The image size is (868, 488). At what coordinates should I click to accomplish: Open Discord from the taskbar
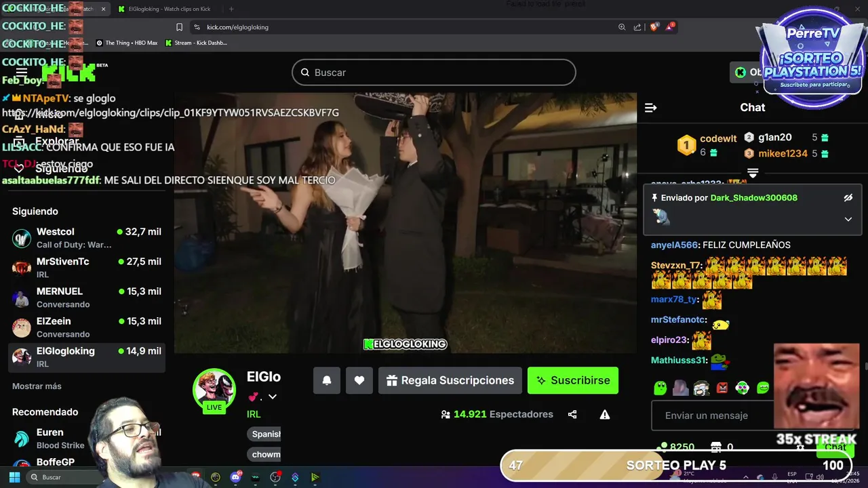(235, 477)
